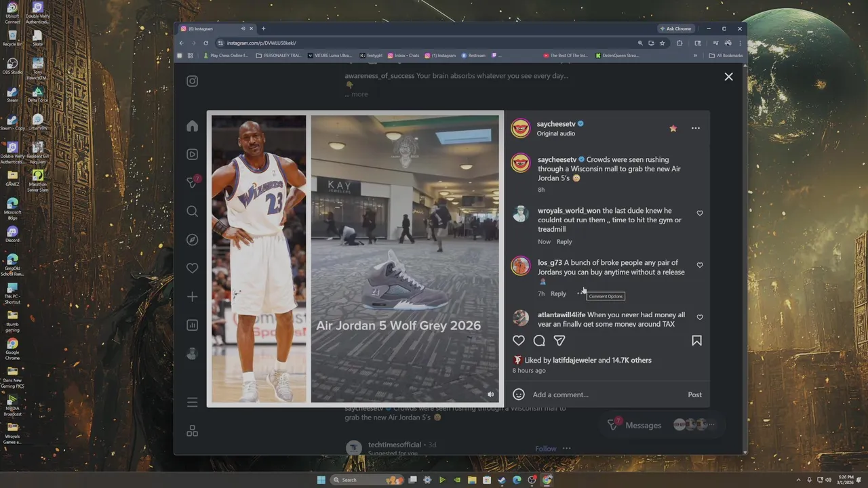The height and width of the screenshot is (488, 868).
Task: Open the saycheesetv profile from the post header
Action: tap(556, 124)
